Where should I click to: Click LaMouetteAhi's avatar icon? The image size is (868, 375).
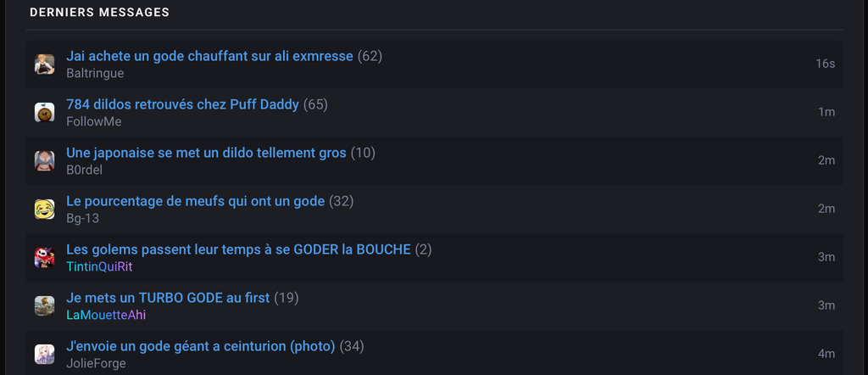pyautogui.click(x=44, y=305)
